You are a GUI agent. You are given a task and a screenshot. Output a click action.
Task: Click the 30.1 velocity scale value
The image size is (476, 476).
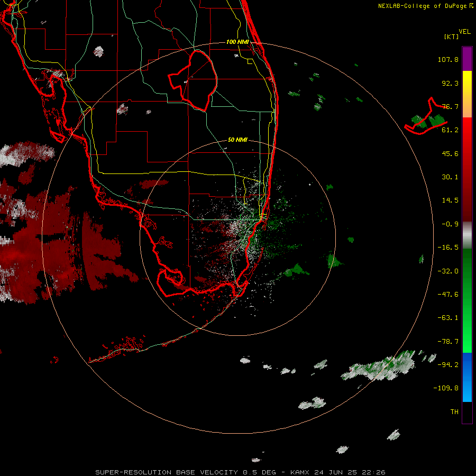[450, 177]
